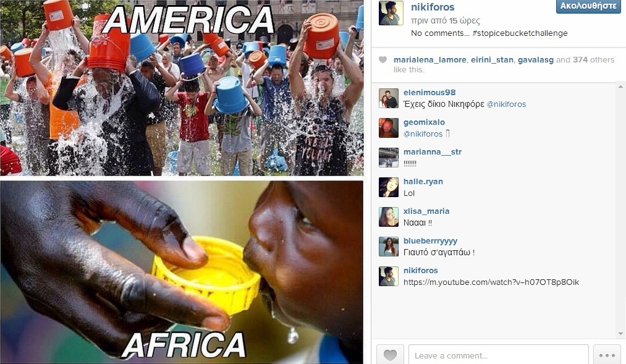Screen dimensions: 626x364
Task: Click the xlisa_maria username link
Action: tap(426, 211)
